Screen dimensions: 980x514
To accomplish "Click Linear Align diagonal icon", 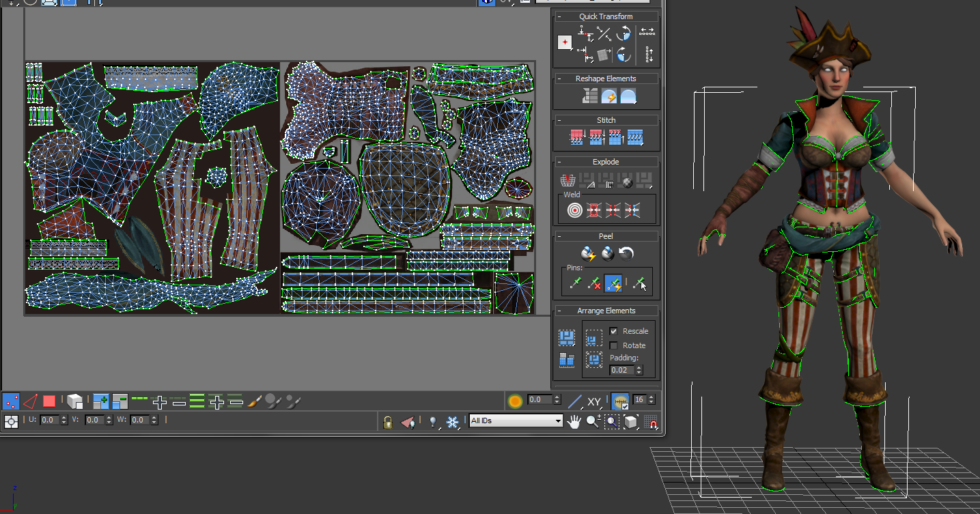I will 604,33.
